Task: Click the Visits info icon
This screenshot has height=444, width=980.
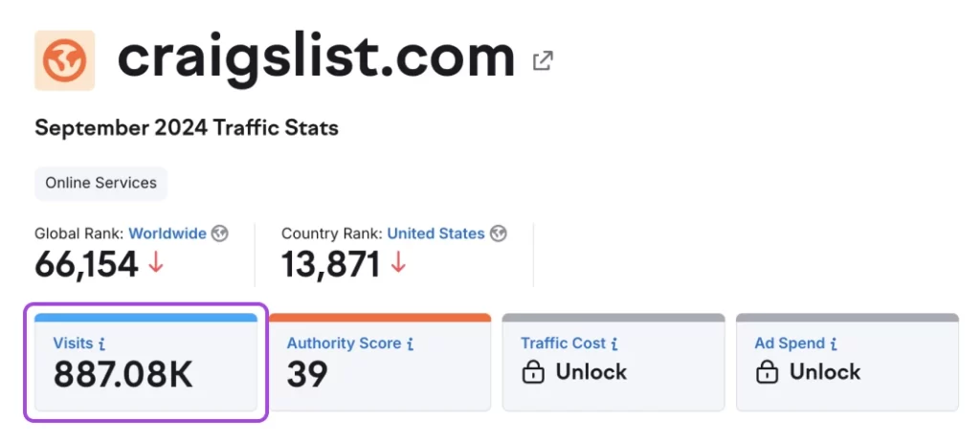Action: (102, 344)
